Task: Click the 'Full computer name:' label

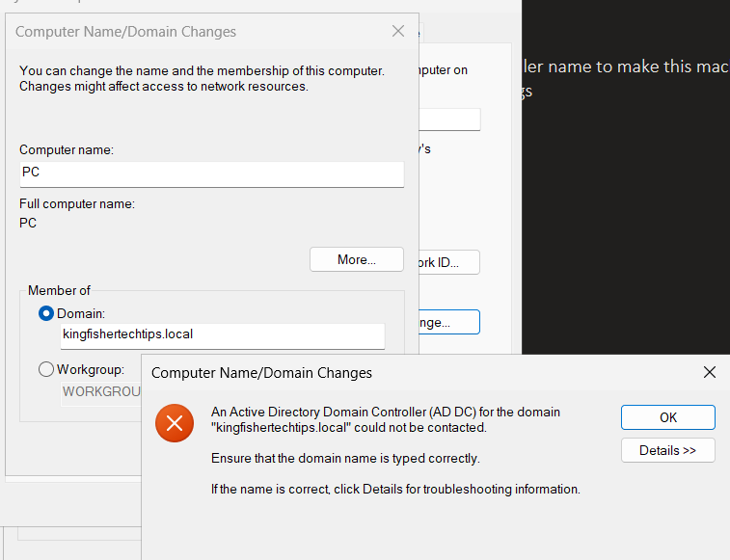Action: (77, 204)
